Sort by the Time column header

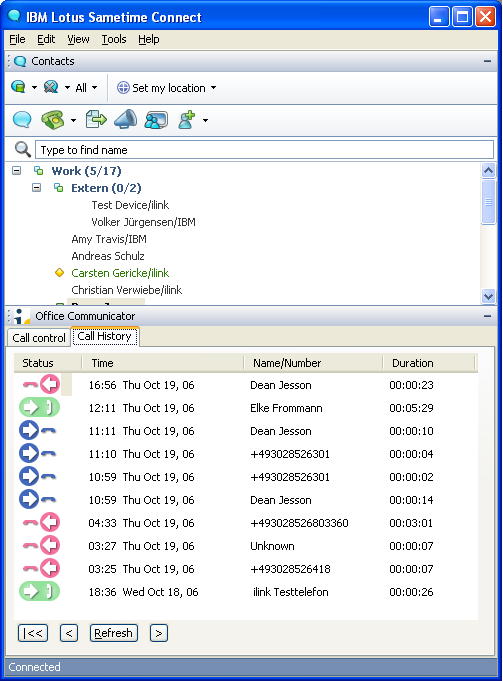point(163,363)
